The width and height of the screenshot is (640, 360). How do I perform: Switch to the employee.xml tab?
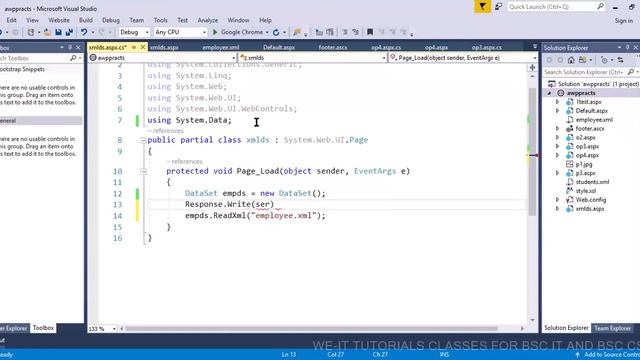(x=221, y=47)
